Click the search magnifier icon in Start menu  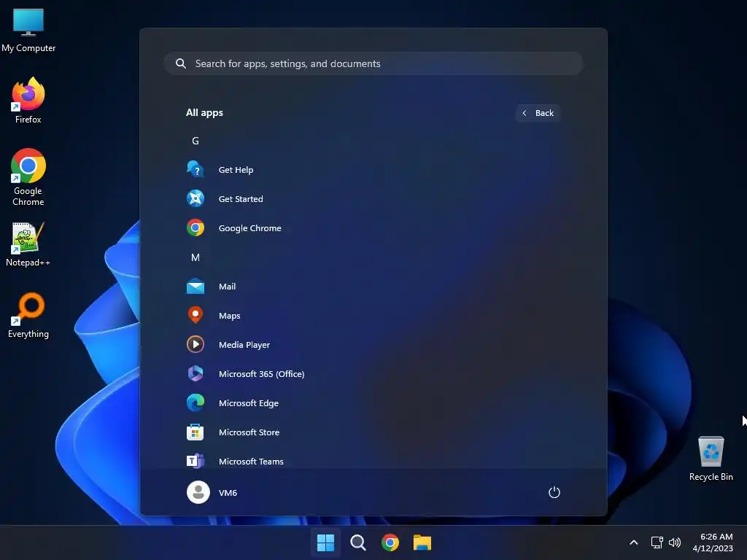181,63
